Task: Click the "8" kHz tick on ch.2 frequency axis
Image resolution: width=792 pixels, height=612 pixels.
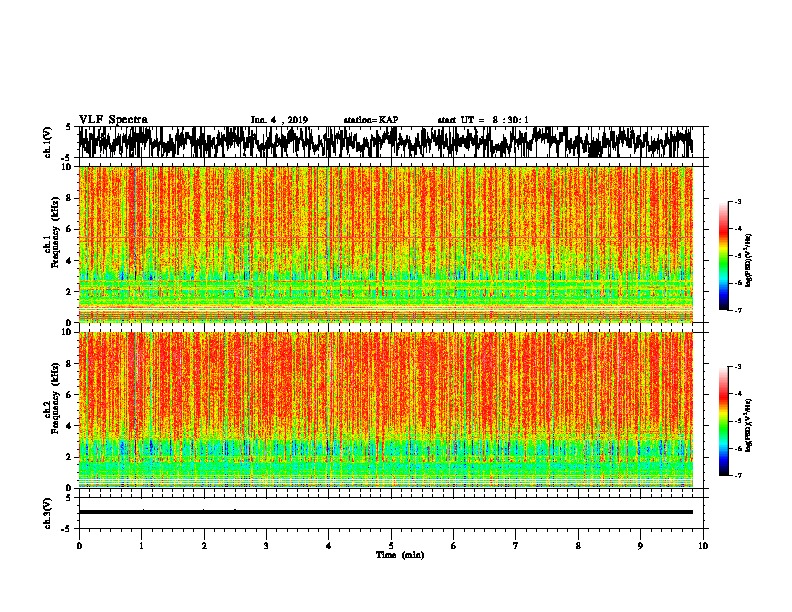Action: tap(70, 364)
